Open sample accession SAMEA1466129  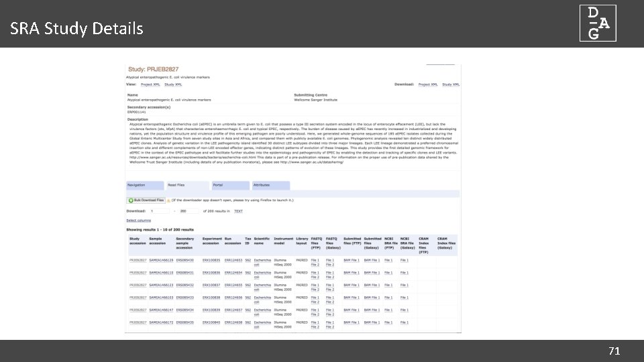point(161,260)
